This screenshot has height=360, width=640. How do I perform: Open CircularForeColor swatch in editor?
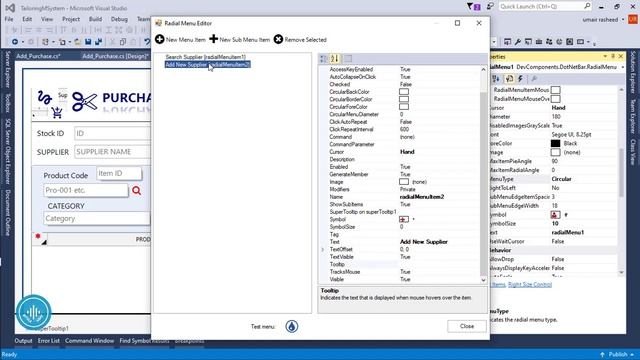pyautogui.click(x=404, y=107)
